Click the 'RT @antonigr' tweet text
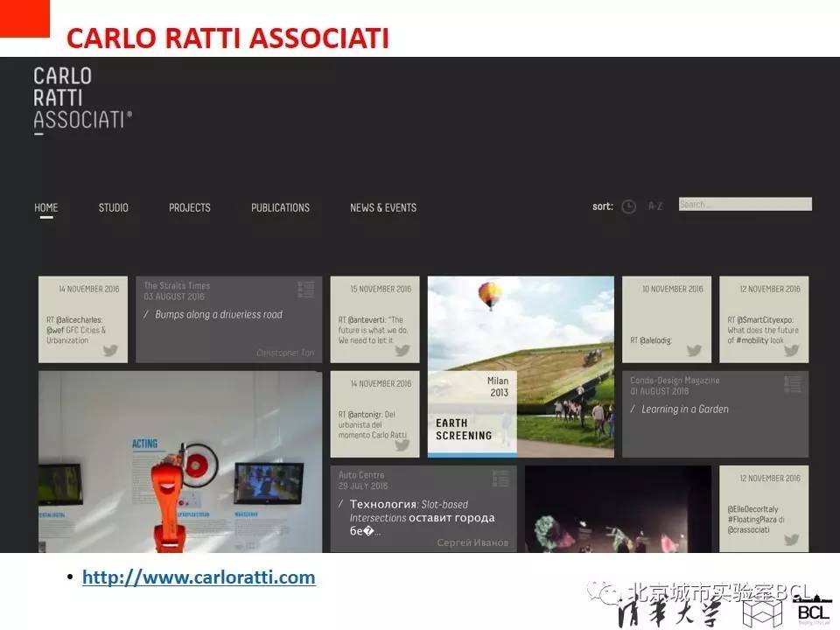Image resolution: width=840 pixels, height=630 pixels. (373, 424)
